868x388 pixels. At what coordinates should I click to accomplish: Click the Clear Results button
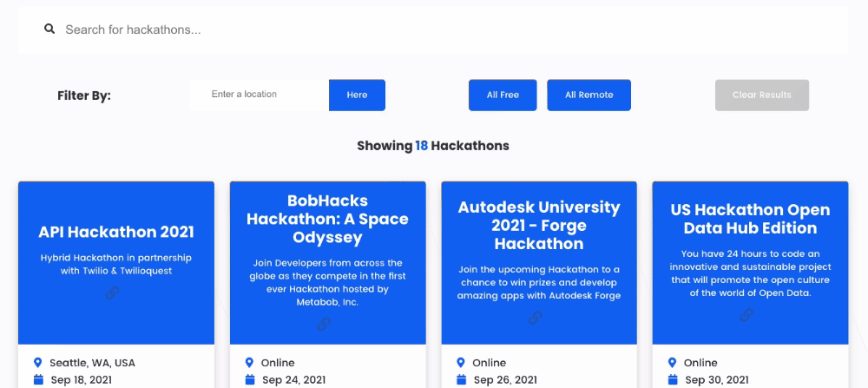pos(762,95)
